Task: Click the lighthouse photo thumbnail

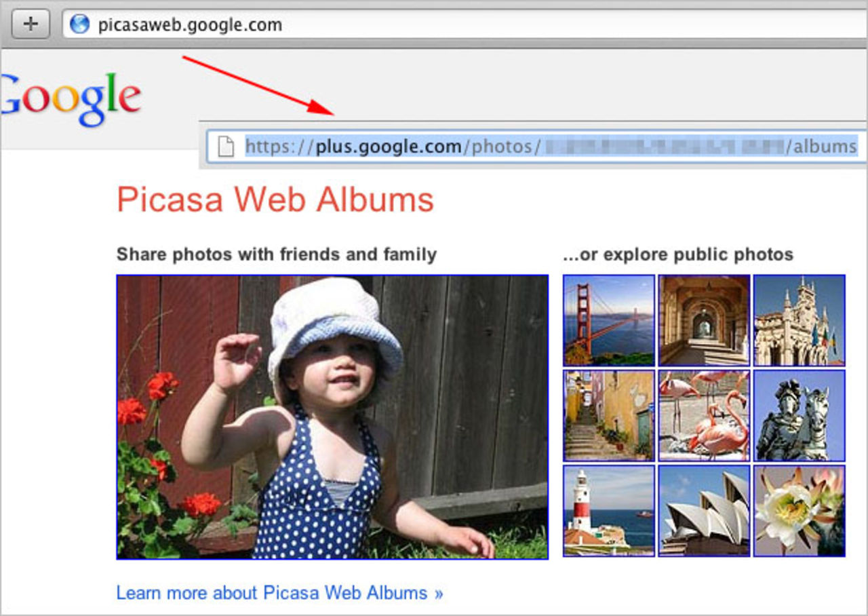Action: [608, 511]
